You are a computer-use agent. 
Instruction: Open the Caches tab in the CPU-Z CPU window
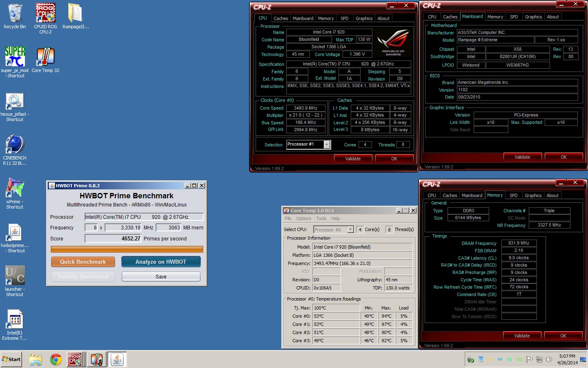281,18
